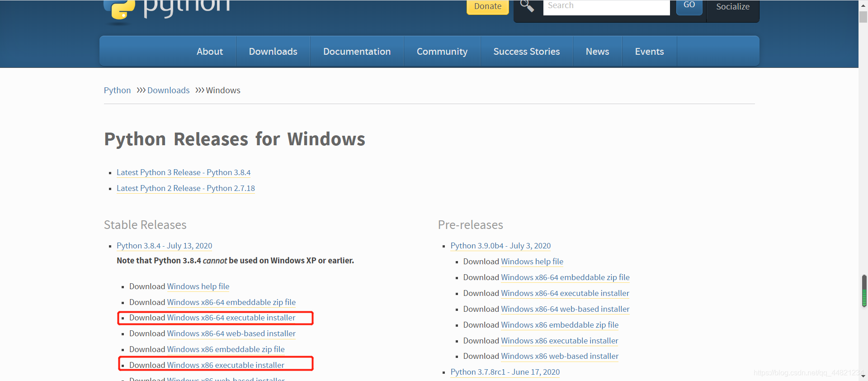The width and height of the screenshot is (868, 381).
Task: Open the News menu
Action: click(x=598, y=52)
